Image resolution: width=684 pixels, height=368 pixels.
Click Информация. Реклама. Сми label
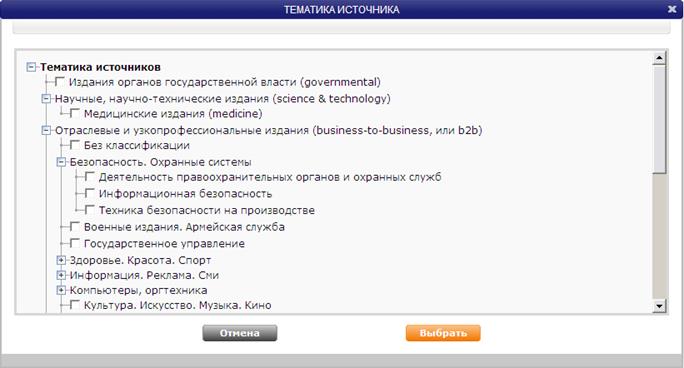coord(144,275)
